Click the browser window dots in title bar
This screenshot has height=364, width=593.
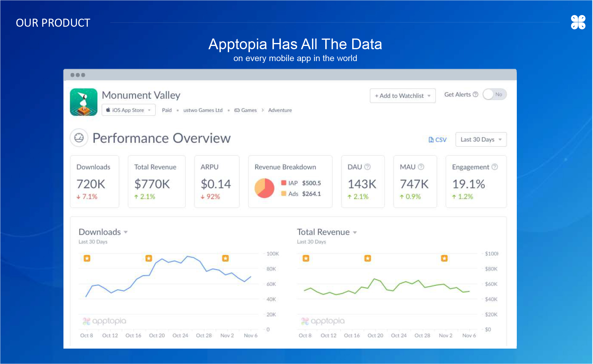pos(78,75)
